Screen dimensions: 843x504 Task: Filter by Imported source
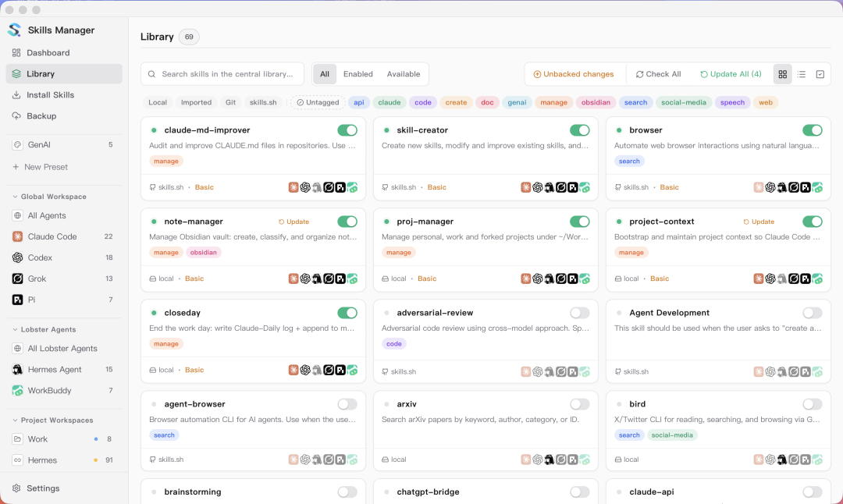[x=196, y=102]
